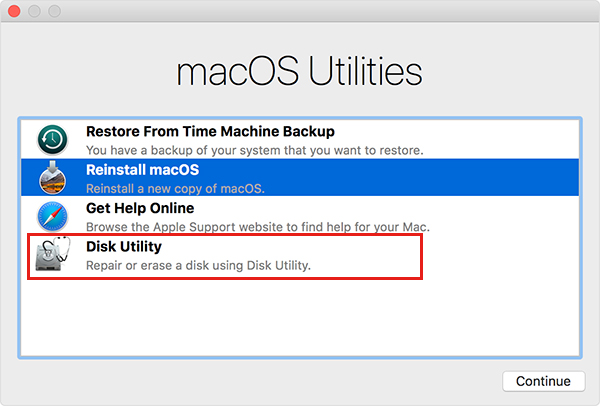Screen dimensions: 600x406
Task: Click blank space left of Continue button
Action: tap(300, 381)
